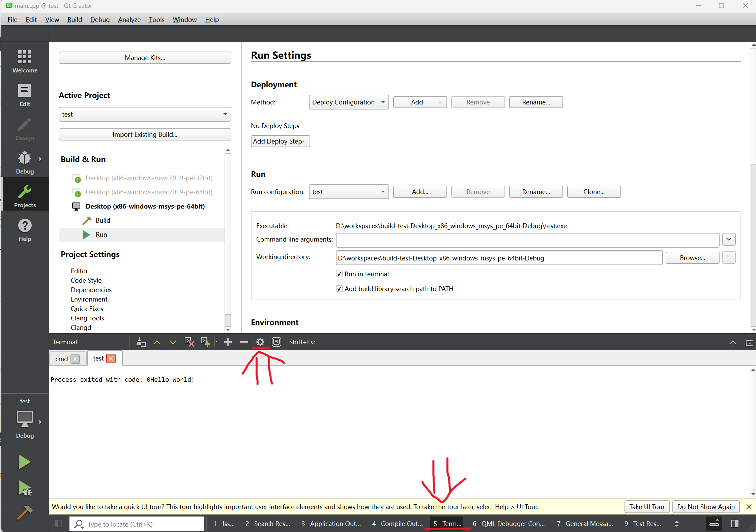Toggle terminal shortcut lock icon
Viewport: 756px width, 532px height.
[277, 342]
